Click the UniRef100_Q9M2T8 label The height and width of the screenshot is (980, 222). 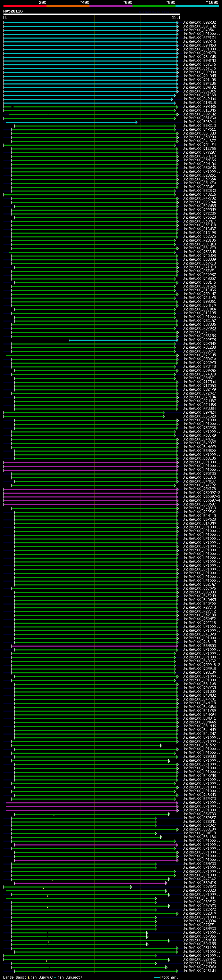[x=199, y=53]
